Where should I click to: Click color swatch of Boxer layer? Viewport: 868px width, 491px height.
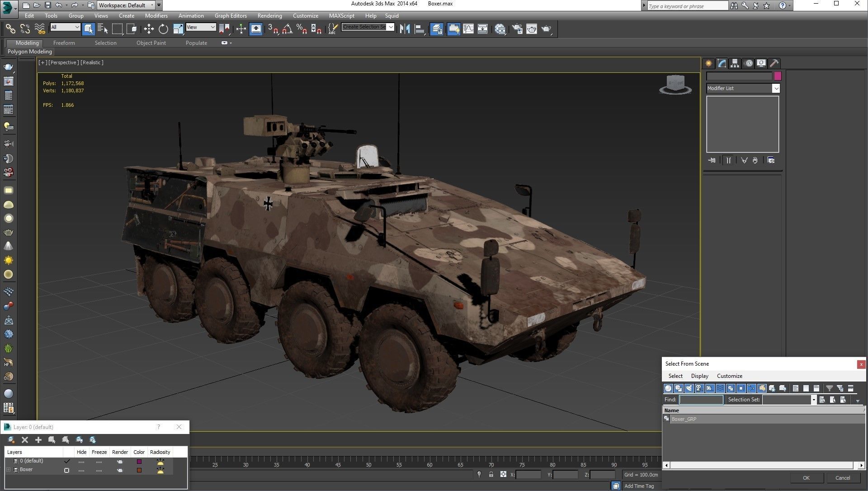pyautogui.click(x=139, y=470)
